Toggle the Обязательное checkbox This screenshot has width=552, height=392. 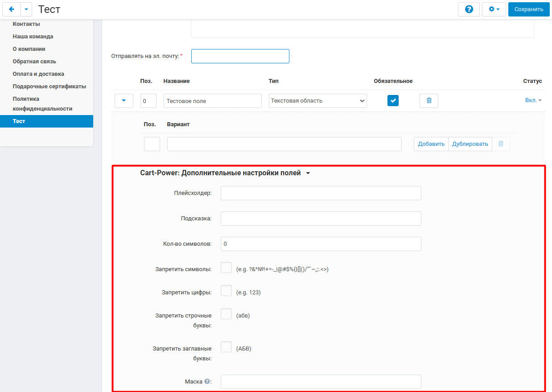click(393, 101)
